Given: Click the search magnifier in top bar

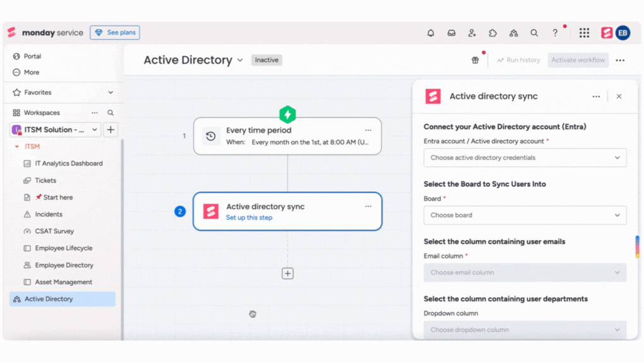Looking at the screenshot, I should (534, 33).
